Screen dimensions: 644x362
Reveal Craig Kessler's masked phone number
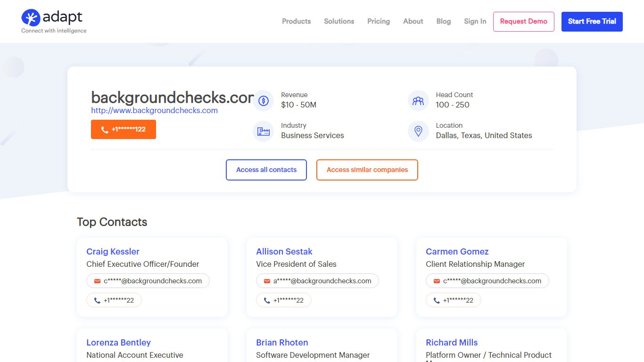point(114,300)
